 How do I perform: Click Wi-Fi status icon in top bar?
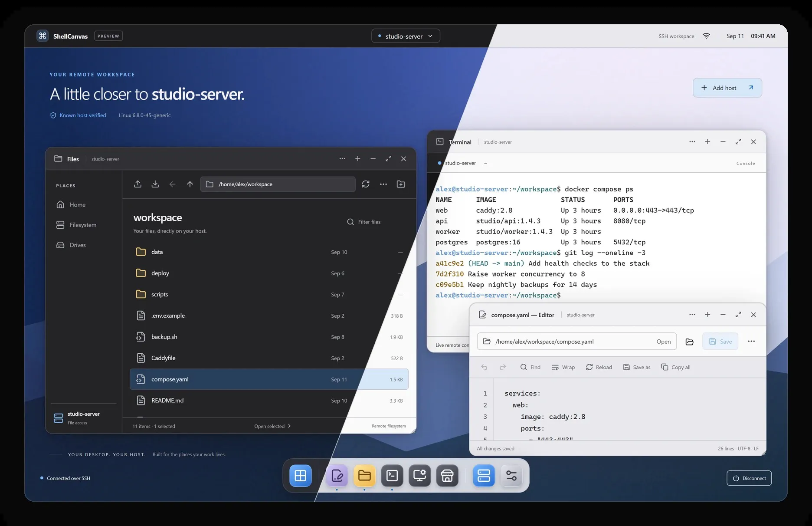click(706, 36)
